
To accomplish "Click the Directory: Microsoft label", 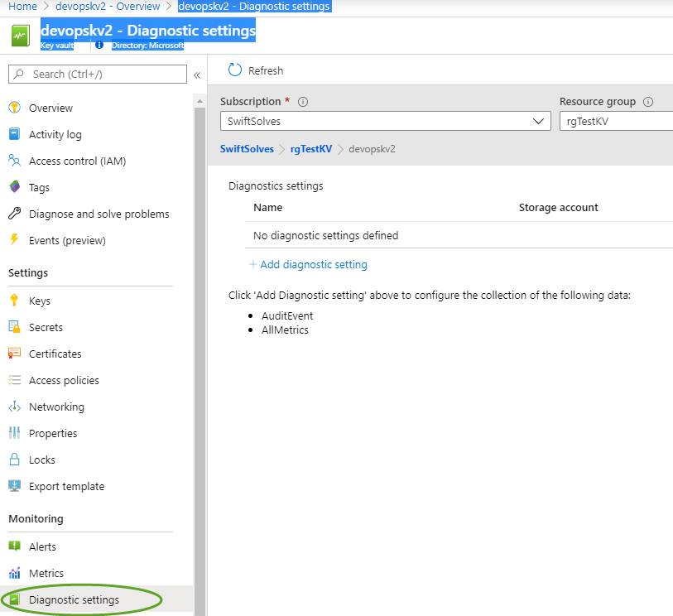I will pos(147,45).
